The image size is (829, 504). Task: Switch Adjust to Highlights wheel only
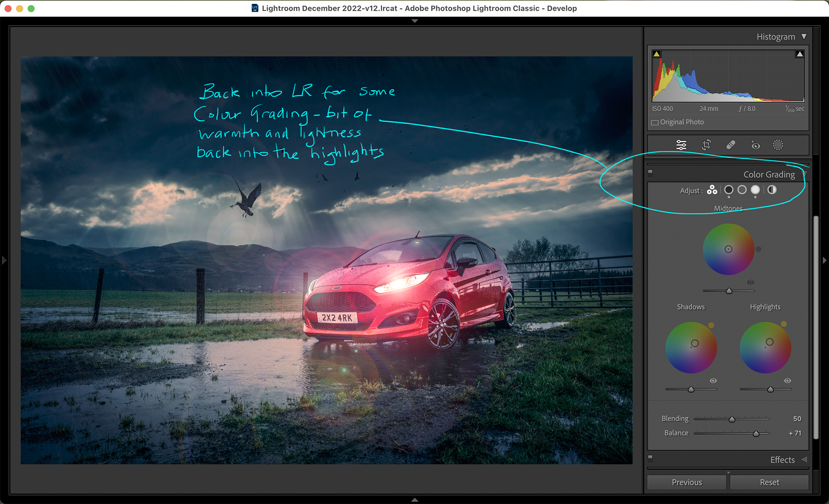(755, 190)
